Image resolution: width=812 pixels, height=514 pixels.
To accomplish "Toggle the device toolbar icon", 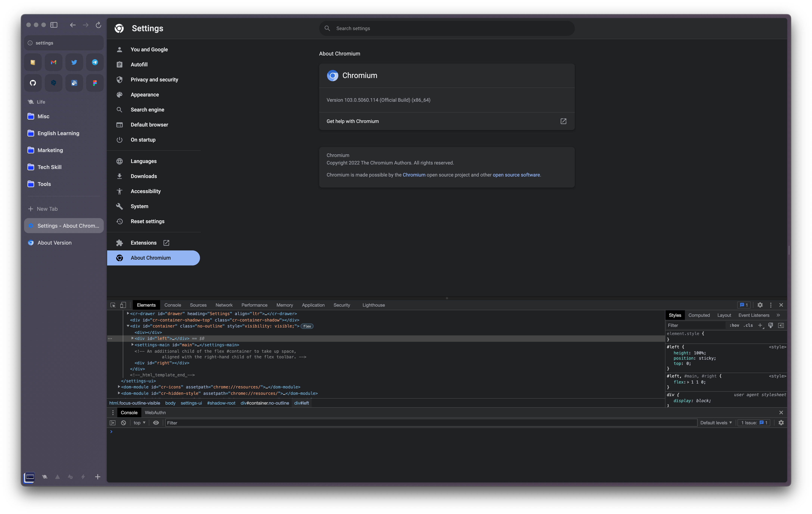I will click(x=123, y=305).
